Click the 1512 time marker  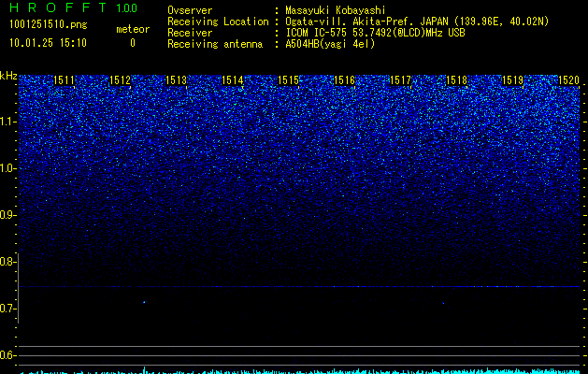120,80
